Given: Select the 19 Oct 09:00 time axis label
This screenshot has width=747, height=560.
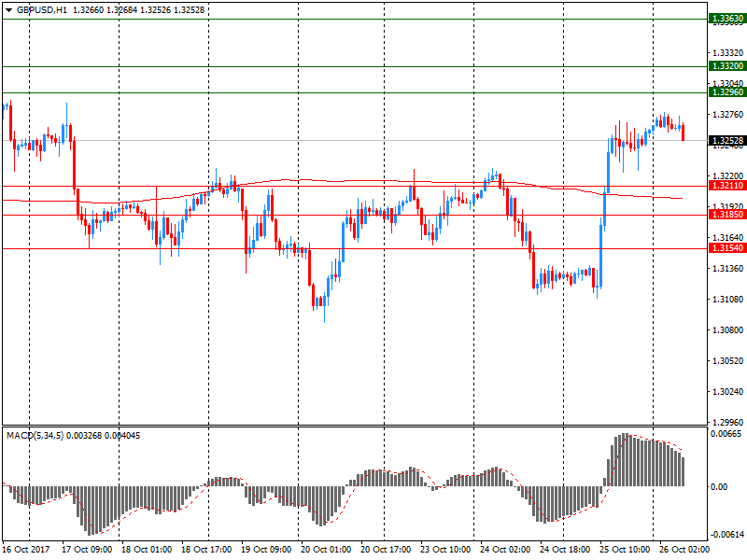Looking at the screenshot, I should 266,550.
